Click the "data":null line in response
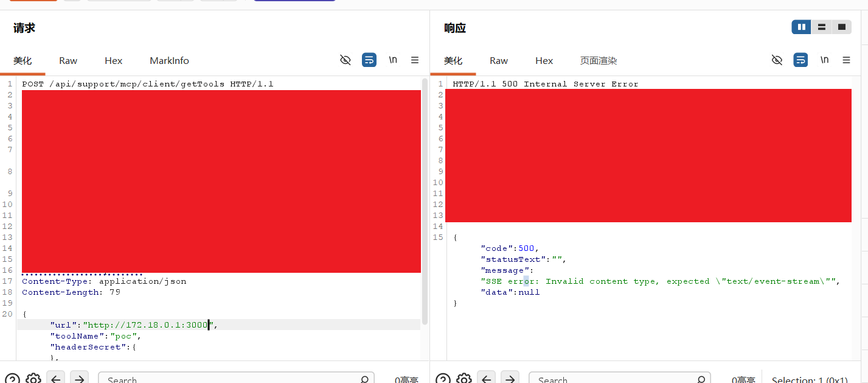The width and height of the screenshot is (868, 383). 510,292
